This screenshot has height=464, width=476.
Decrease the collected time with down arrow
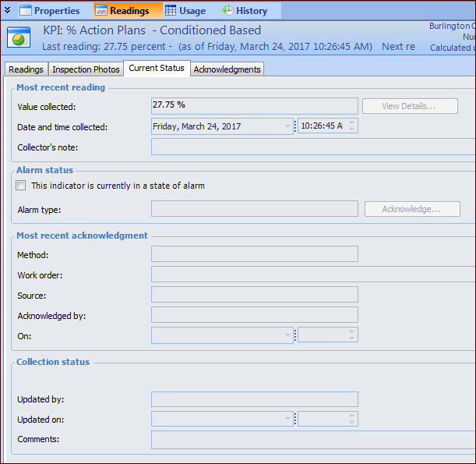351,129
